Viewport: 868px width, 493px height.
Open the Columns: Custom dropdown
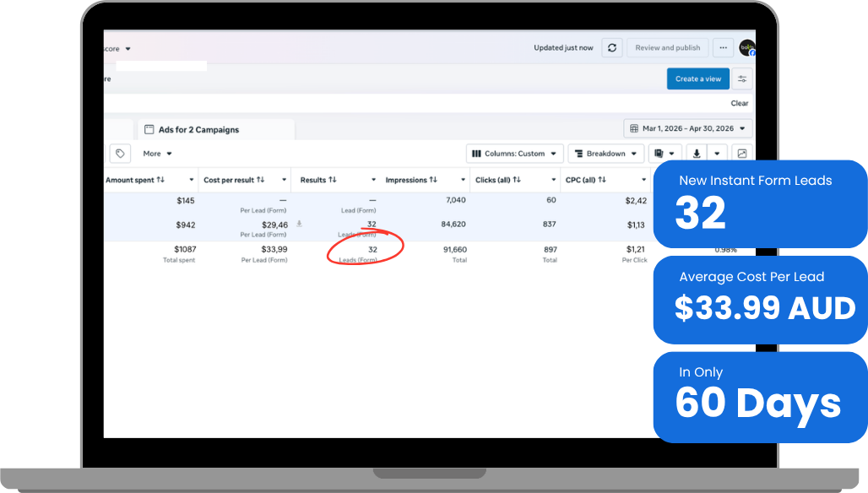click(x=514, y=154)
